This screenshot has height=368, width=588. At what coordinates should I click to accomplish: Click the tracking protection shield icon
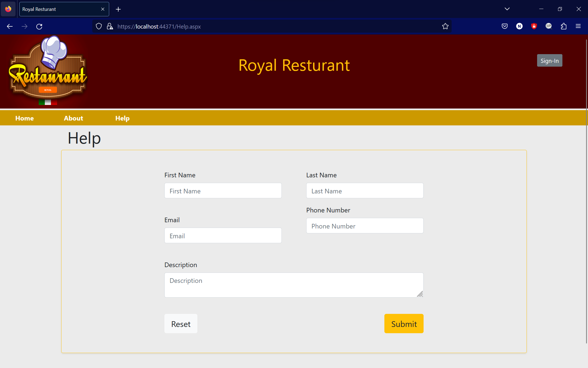pos(99,26)
